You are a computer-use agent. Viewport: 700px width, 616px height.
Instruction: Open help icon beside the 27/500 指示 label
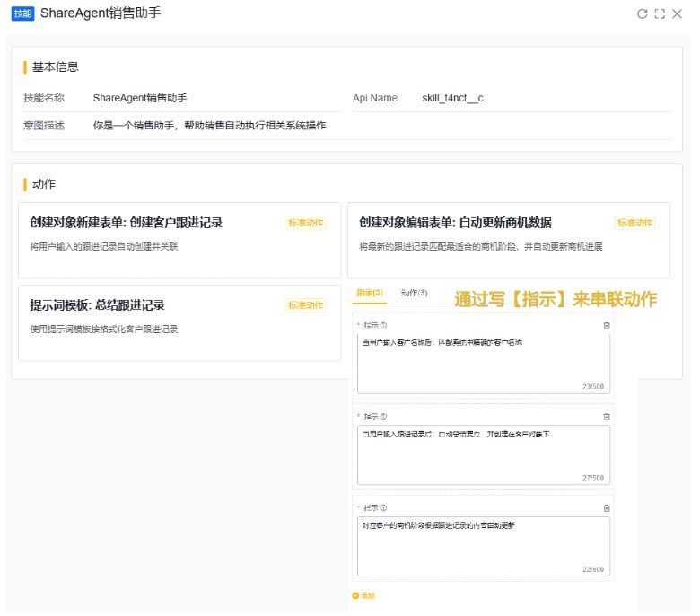383,417
